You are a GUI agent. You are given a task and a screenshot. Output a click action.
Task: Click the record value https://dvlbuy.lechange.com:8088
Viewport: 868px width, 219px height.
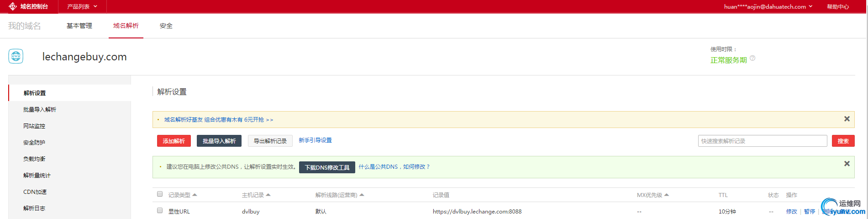pyautogui.click(x=477, y=211)
